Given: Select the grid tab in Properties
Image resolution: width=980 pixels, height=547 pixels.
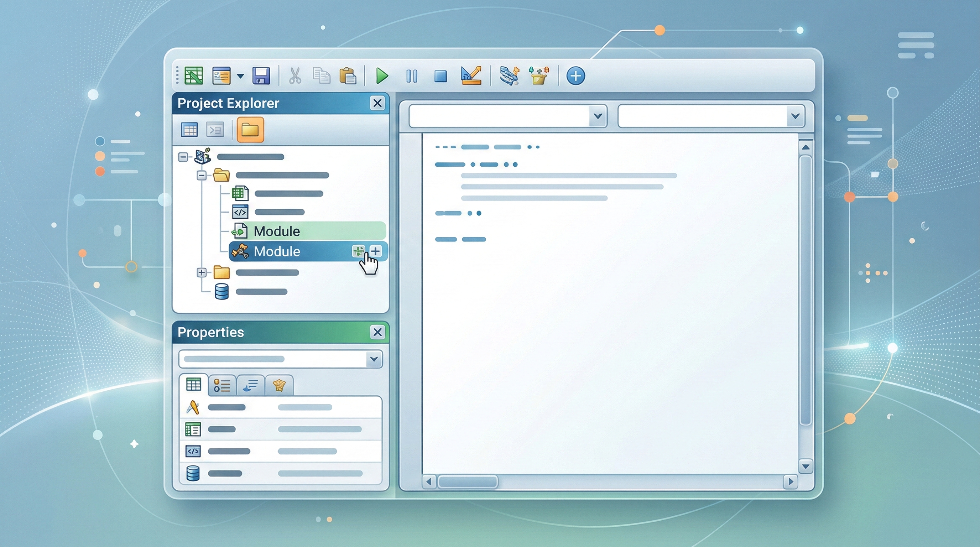Looking at the screenshot, I should [194, 385].
